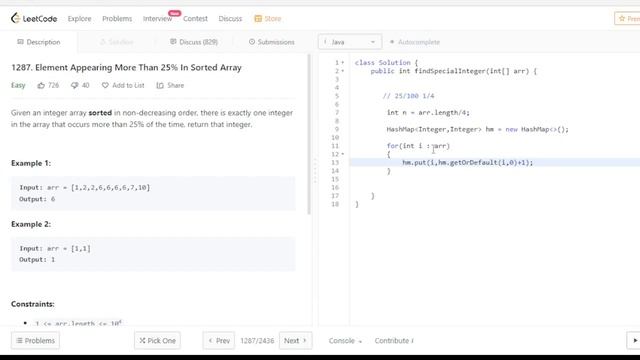Click the Share icon
Viewport: 640px width, 360px height.
160,85
